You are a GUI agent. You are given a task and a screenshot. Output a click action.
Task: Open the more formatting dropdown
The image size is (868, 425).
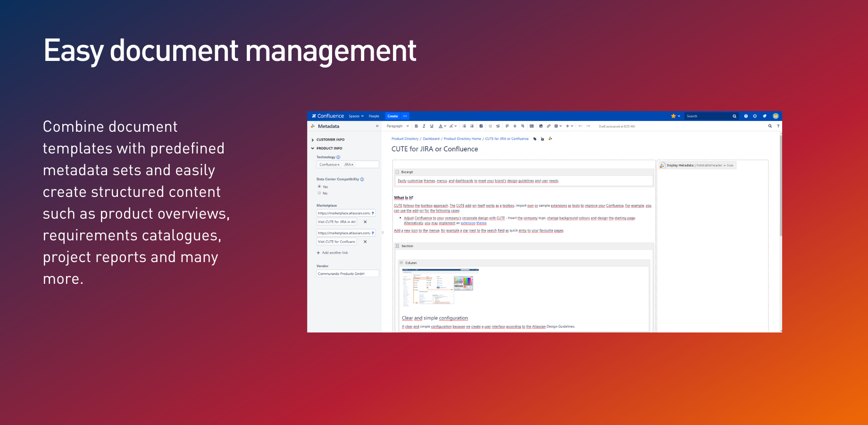pyautogui.click(x=453, y=126)
